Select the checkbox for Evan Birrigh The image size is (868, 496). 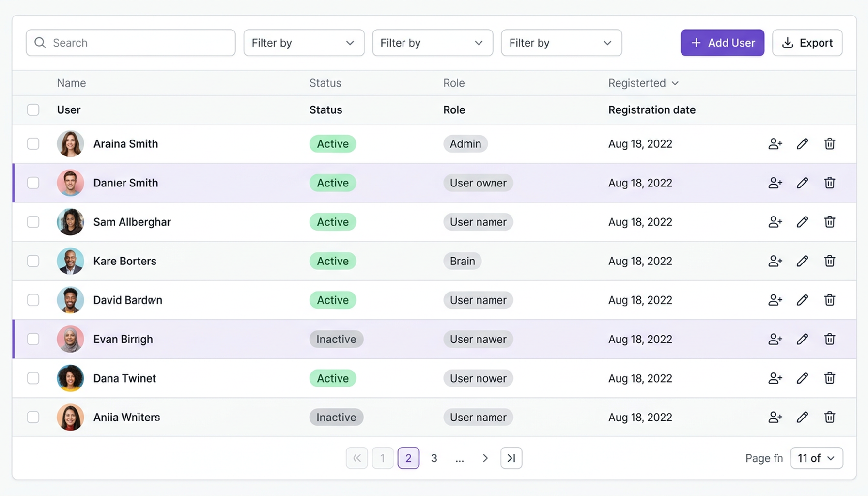[33, 339]
